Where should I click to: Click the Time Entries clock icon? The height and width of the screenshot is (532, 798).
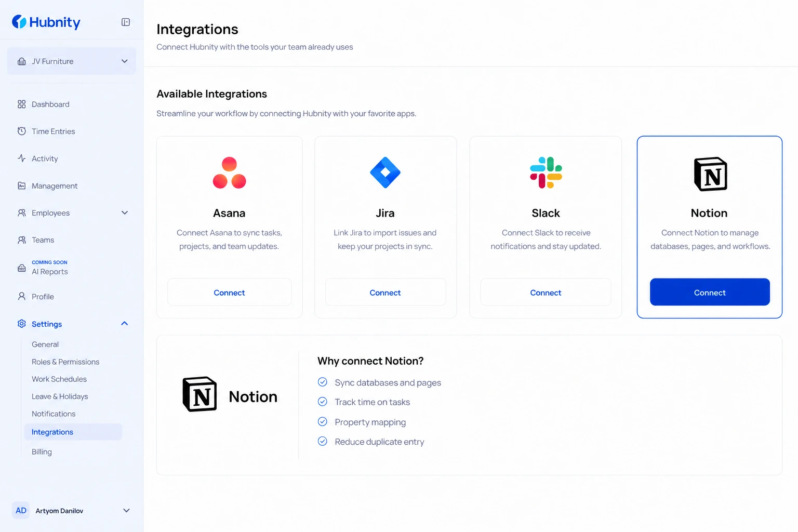pos(22,131)
